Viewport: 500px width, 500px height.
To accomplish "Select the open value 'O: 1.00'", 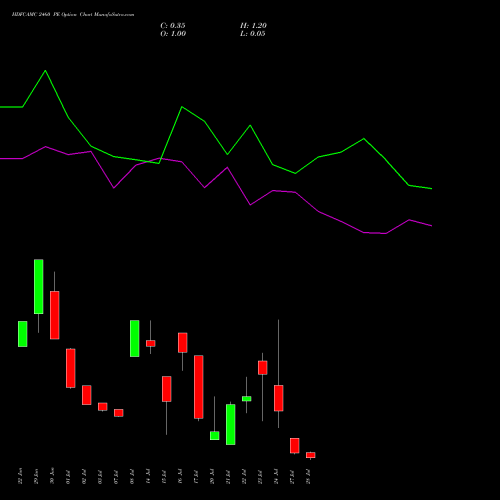I will 173,34.
